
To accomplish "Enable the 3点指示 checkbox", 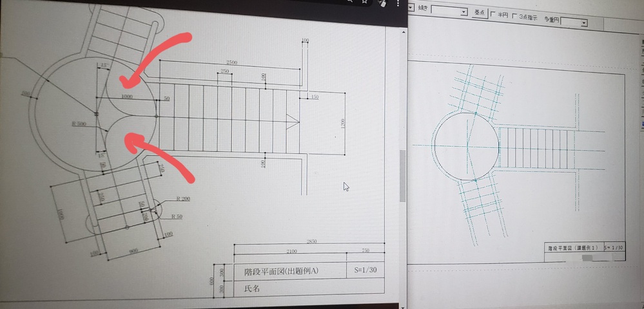I will tap(514, 16).
